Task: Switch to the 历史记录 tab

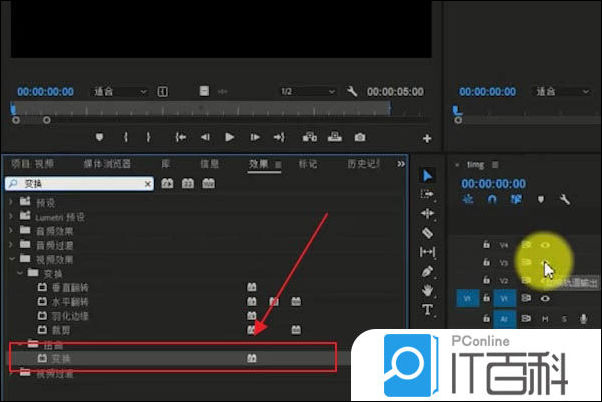Action: (363, 164)
